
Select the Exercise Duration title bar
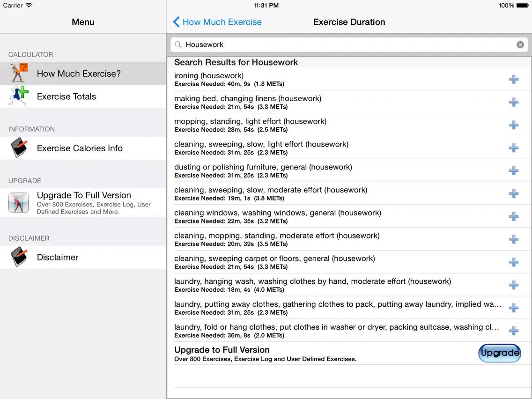coord(349,22)
